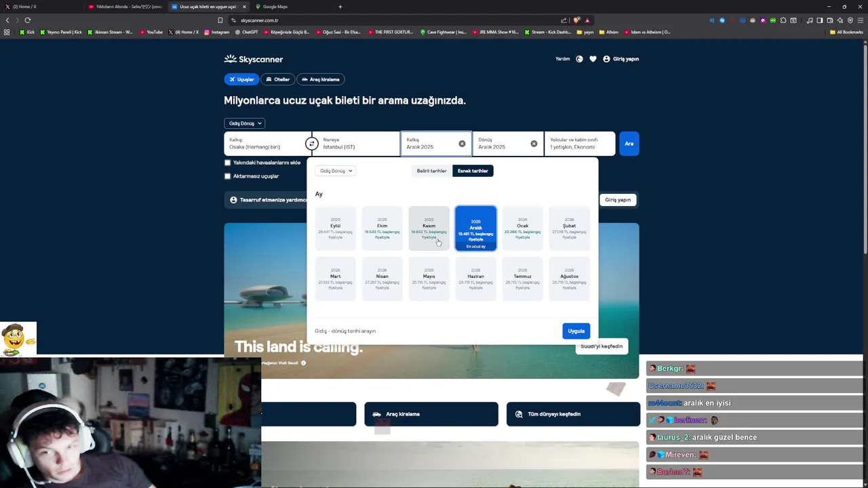This screenshot has width=868, height=488.
Task: Open Brave Shields lion icon
Action: [x=576, y=20]
